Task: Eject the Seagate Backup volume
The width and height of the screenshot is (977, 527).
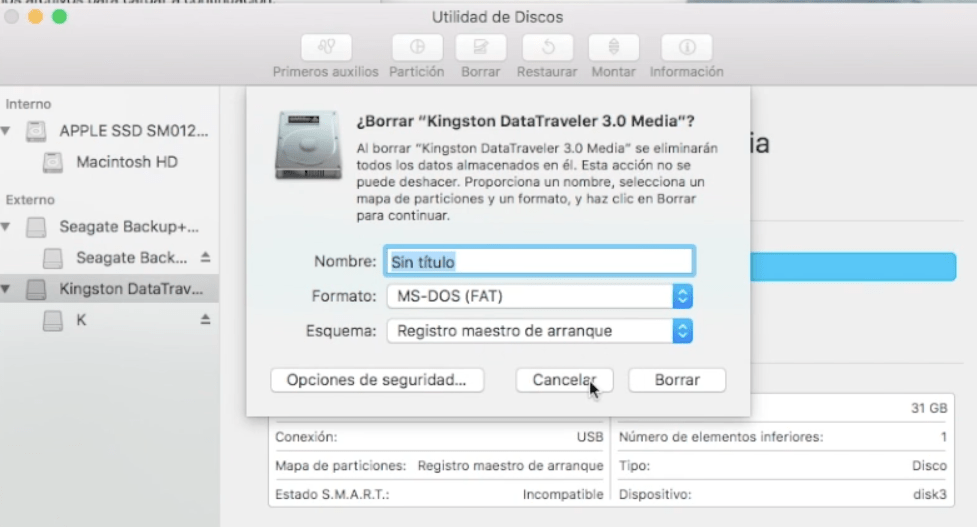Action: coord(205,258)
